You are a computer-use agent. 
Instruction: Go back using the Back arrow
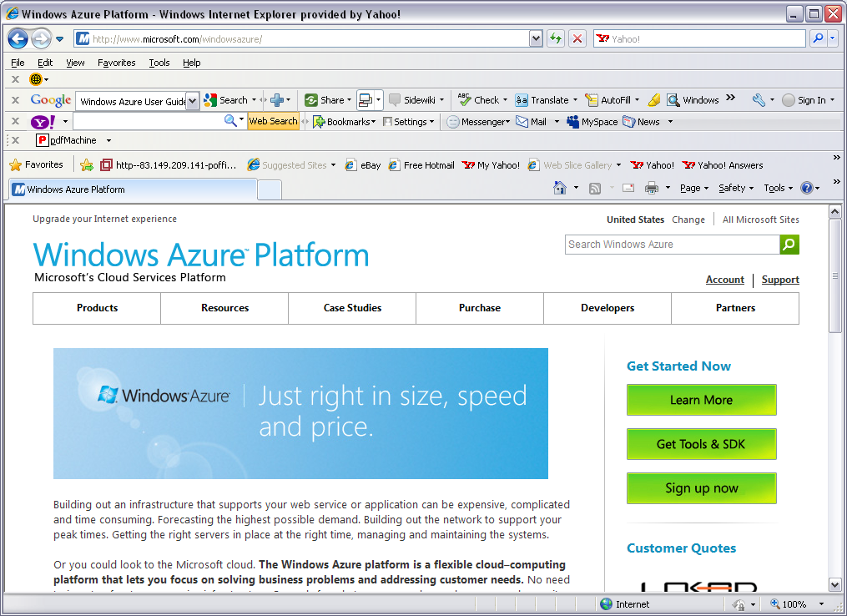[x=18, y=38]
